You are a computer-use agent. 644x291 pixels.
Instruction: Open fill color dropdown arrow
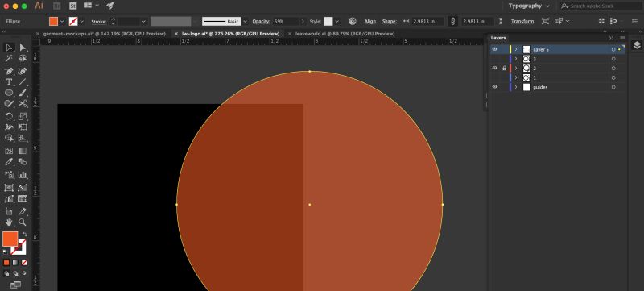tap(62, 22)
